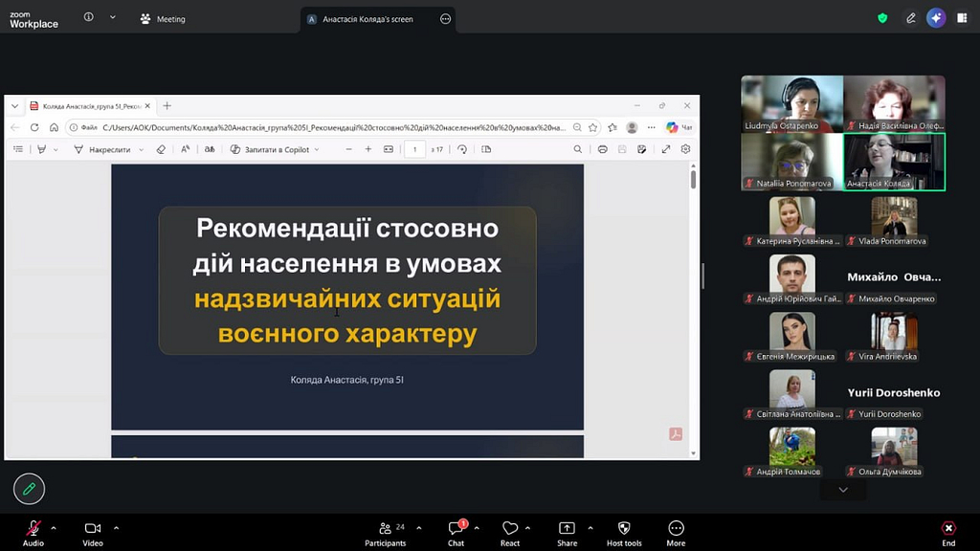The image size is (980, 551).
Task: Click the save-as icon in PDF toolbar
Action: tap(642, 149)
